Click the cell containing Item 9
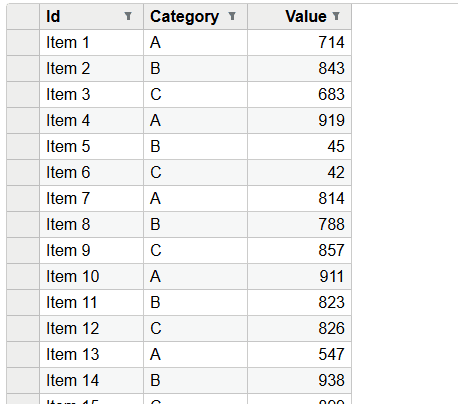The height and width of the screenshot is (404, 458). [92, 250]
